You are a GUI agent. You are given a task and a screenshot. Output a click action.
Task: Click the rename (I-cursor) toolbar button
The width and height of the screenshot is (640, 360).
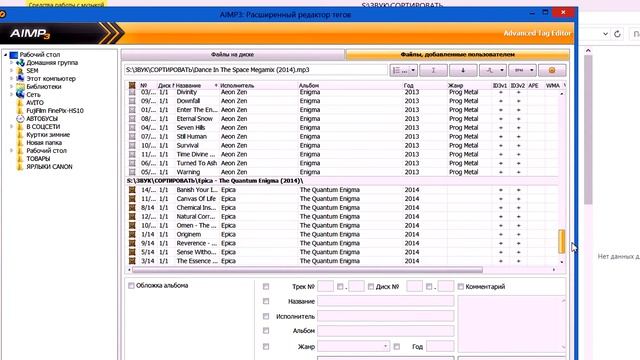point(433,70)
